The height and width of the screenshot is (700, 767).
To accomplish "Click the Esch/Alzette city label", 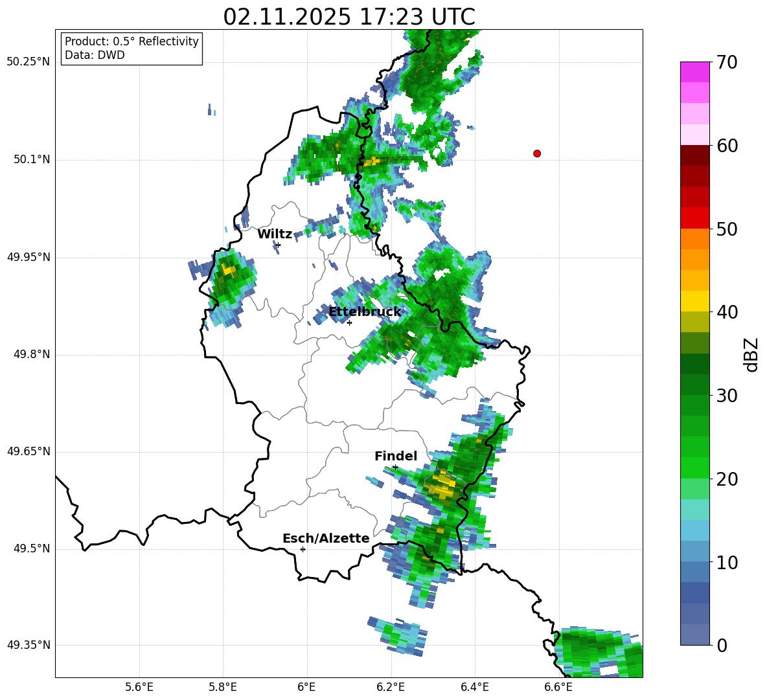I will coord(326,538).
